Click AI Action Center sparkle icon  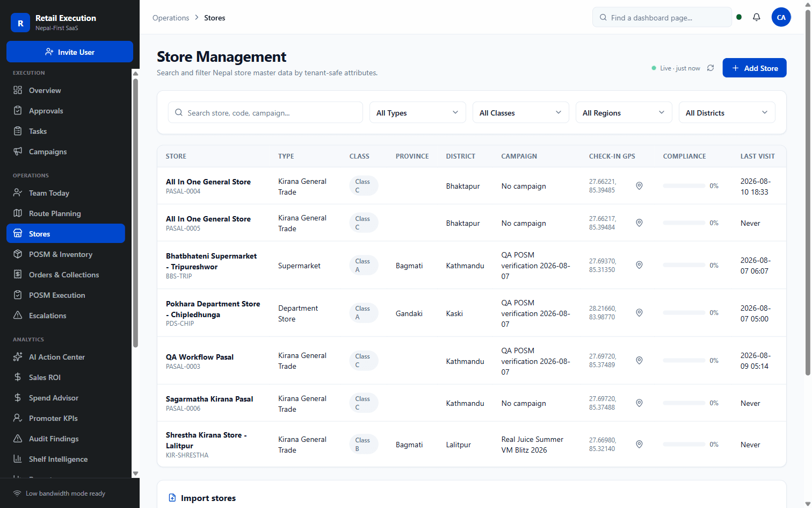click(x=18, y=356)
